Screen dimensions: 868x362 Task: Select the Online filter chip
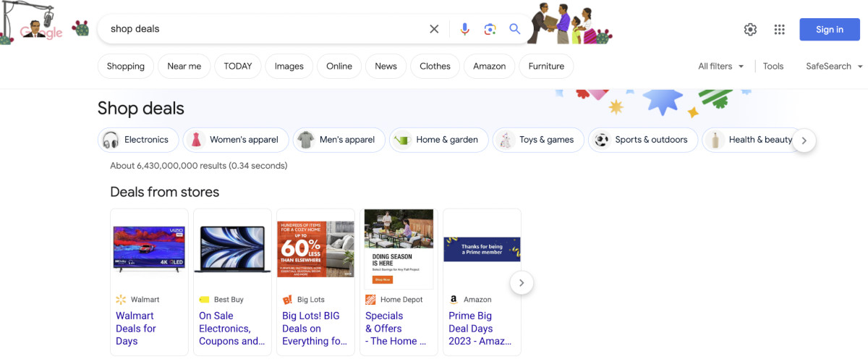coord(339,66)
